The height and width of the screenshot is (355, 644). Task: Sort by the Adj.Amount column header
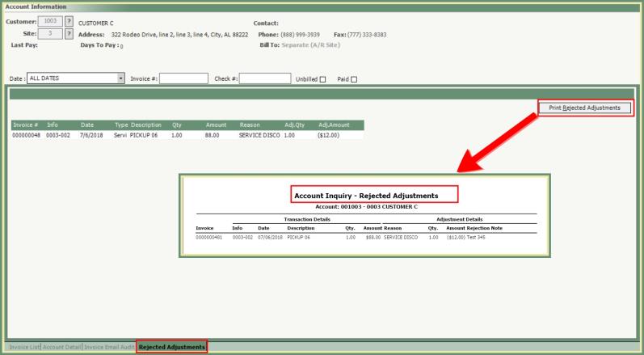pyautogui.click(x=334, y=125)
